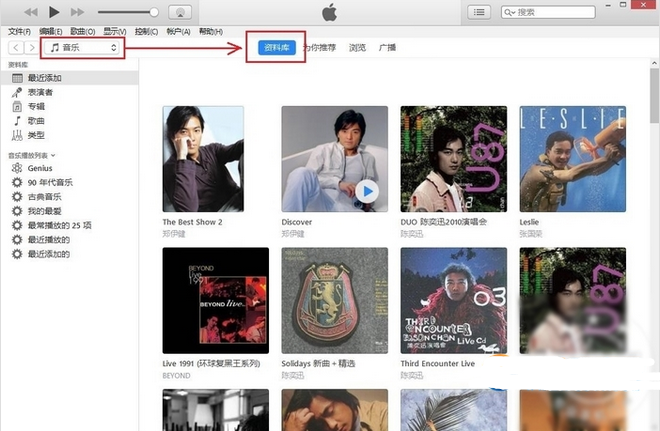Click the 古典音乐 gear icon
The image size is (660, 431).
click(17, 197)
